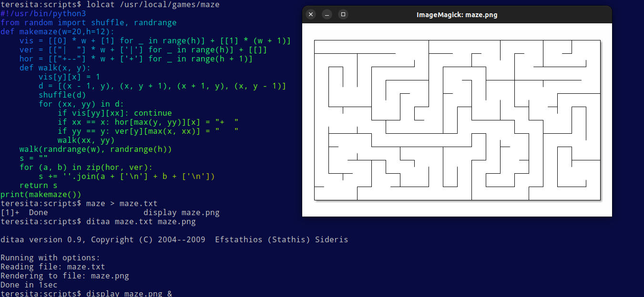644x297 pixels.
Task: Click the 'for (a, b) in zip(hor, ver):' line
Action: (86, 168)
